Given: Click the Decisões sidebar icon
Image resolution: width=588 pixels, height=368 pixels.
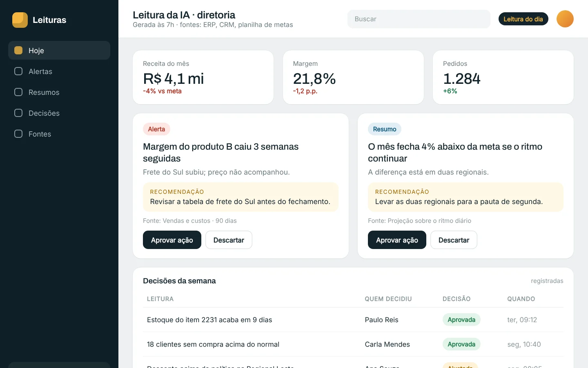Looking at the screenshot, I should [x=18, y=113].
